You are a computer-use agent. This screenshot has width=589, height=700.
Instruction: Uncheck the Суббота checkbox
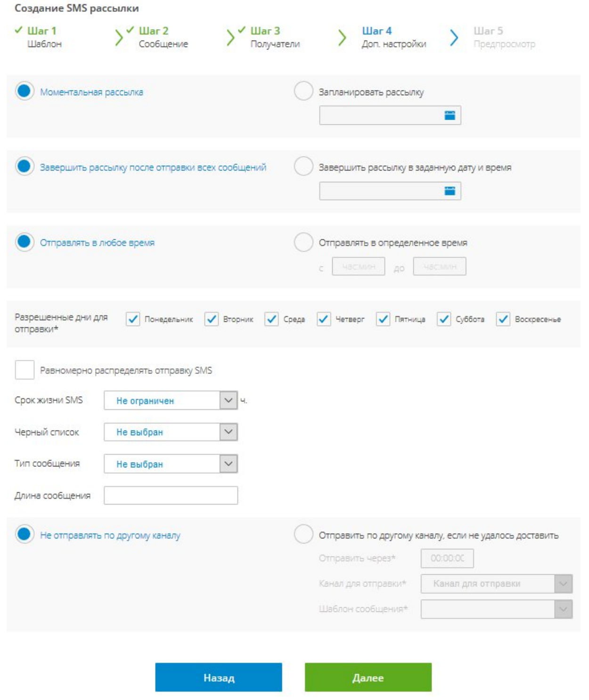tap(444, 319)
